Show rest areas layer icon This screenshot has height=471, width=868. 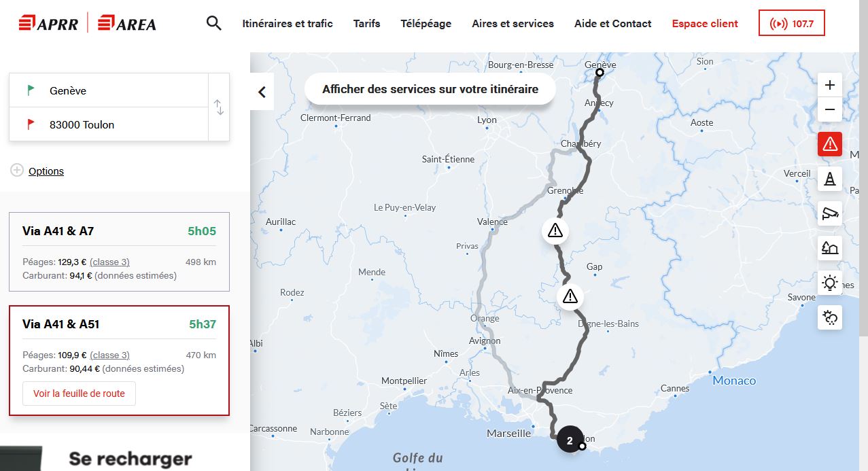click(x=829, y=248)
